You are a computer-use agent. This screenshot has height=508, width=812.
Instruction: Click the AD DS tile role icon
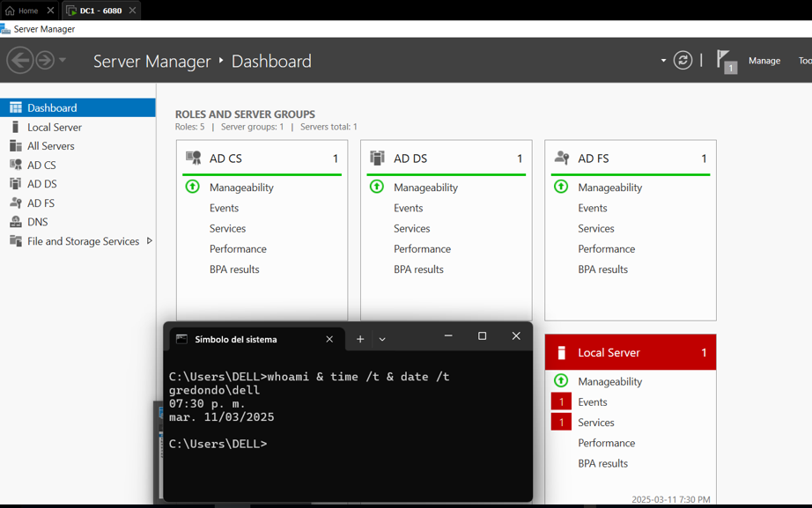(x=378, y=158)
